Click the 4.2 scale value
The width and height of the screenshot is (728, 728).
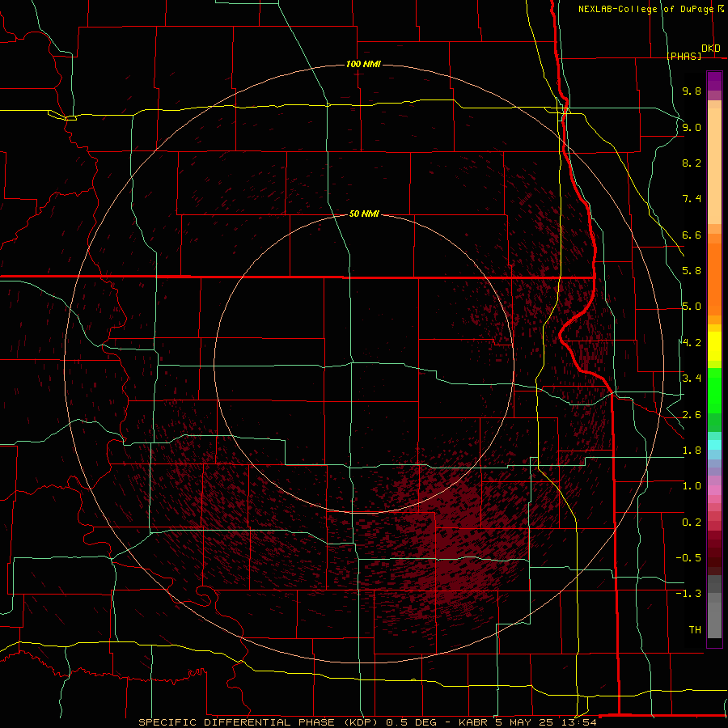tap(692, 343)
